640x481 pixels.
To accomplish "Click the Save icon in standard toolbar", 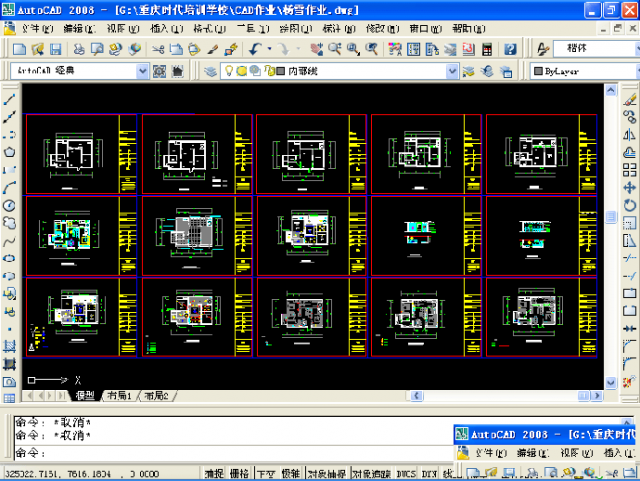I will (57, 48).
